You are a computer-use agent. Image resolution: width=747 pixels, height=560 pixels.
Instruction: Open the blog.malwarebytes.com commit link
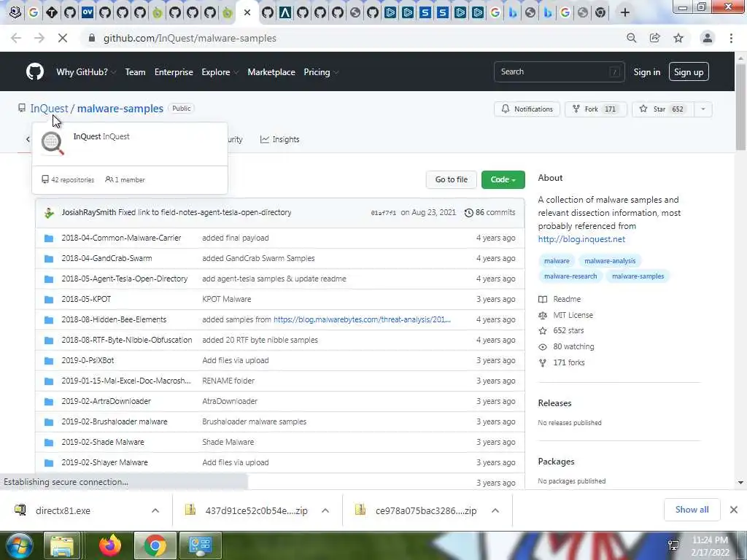(x=362, y=319)
